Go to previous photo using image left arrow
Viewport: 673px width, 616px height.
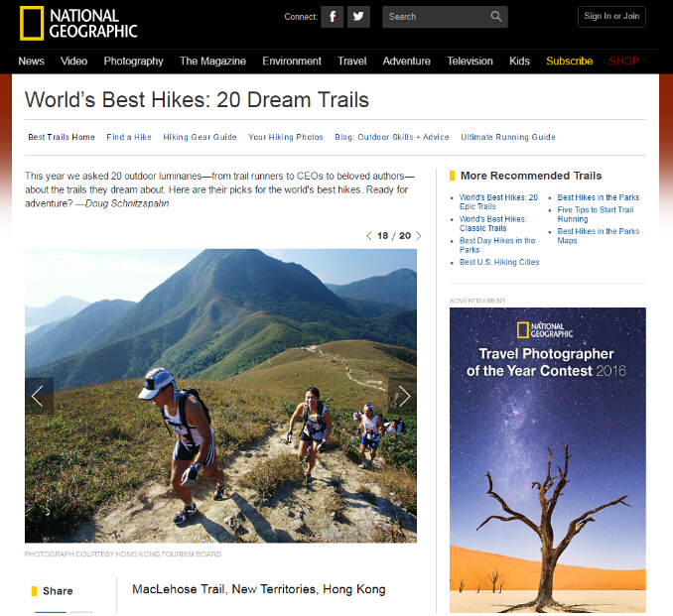(x=39, y=396)
